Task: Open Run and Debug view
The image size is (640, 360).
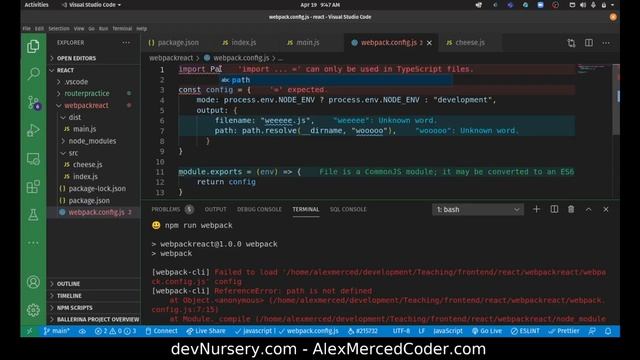Action: 33,130
